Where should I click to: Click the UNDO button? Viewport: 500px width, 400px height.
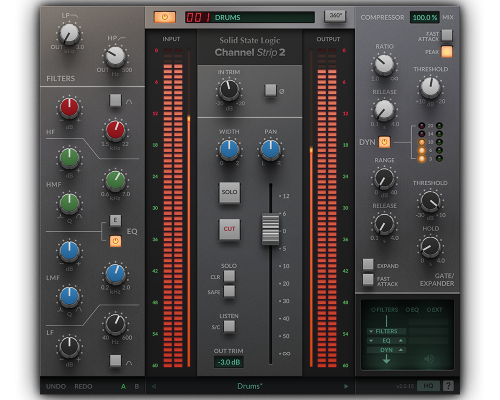coord(56,386)
